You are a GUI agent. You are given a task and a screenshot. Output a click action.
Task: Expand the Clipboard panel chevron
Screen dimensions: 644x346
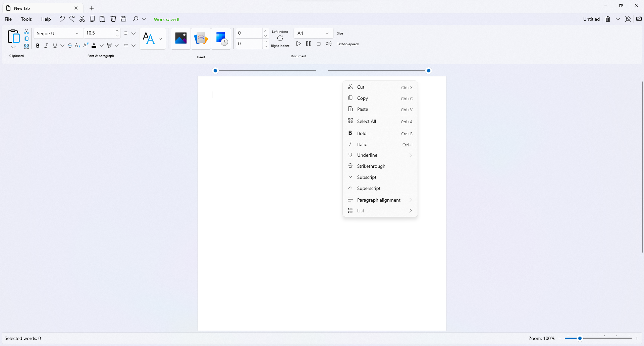click(13, 47)
